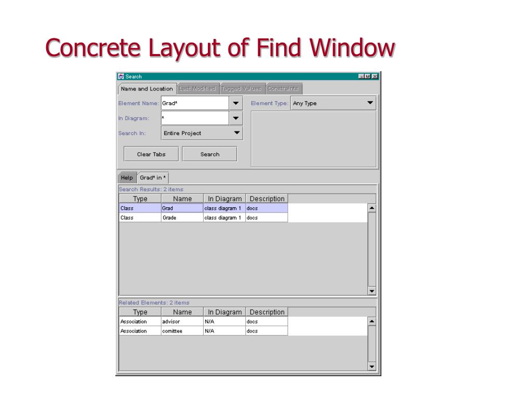The width and height of the screenshot is (532, 399).
Task: Click the Association type cell of advisor row
Action: click(140, 322)
